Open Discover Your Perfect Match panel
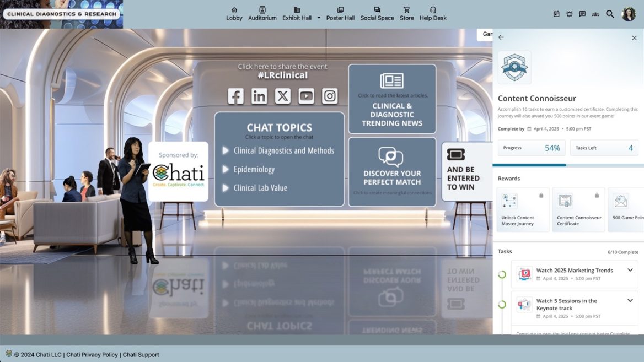 392,171
